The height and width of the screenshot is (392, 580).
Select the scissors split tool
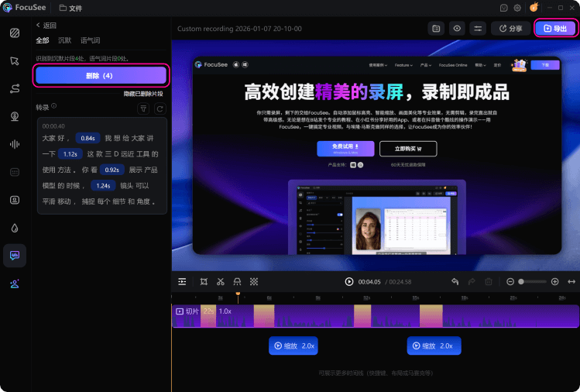(x=221, y=282)
